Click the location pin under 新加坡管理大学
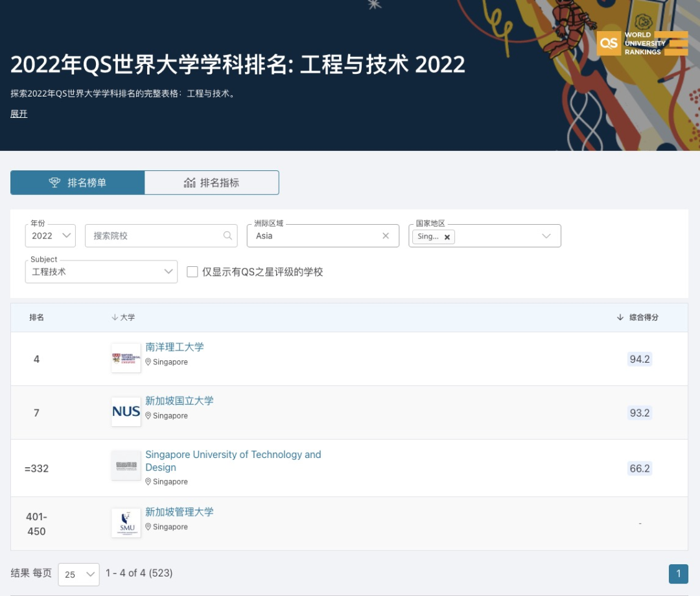 point(148,527)
